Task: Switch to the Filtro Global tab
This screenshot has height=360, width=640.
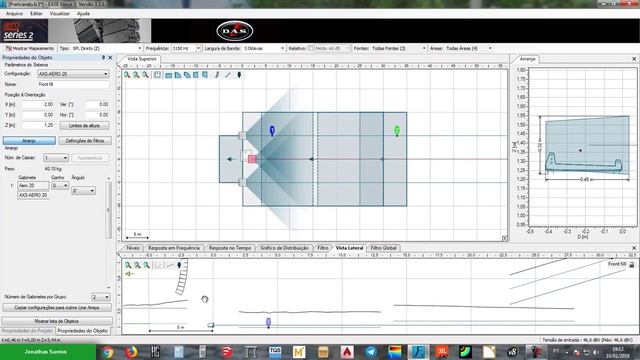Action: 383,248
